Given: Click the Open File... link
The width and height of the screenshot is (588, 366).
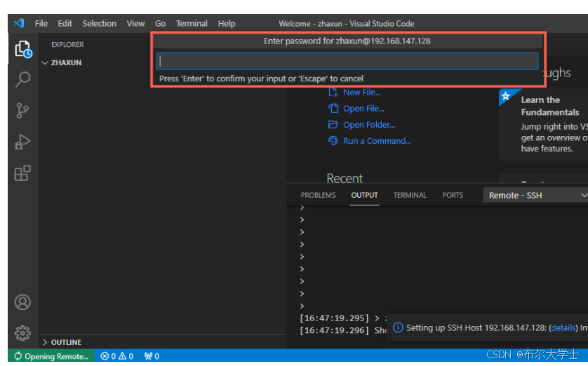Looking at the screenshot, I should click(363, 108).
